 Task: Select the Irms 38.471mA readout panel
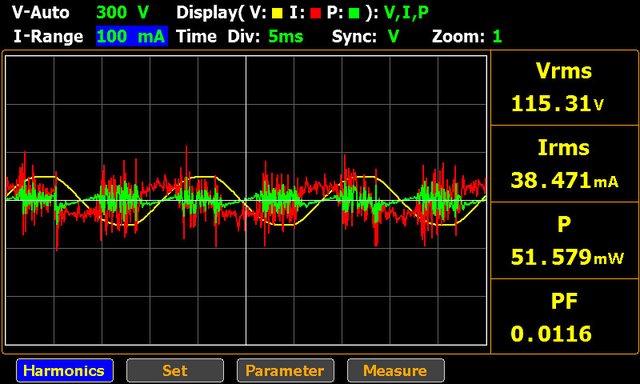pos(565,164)
